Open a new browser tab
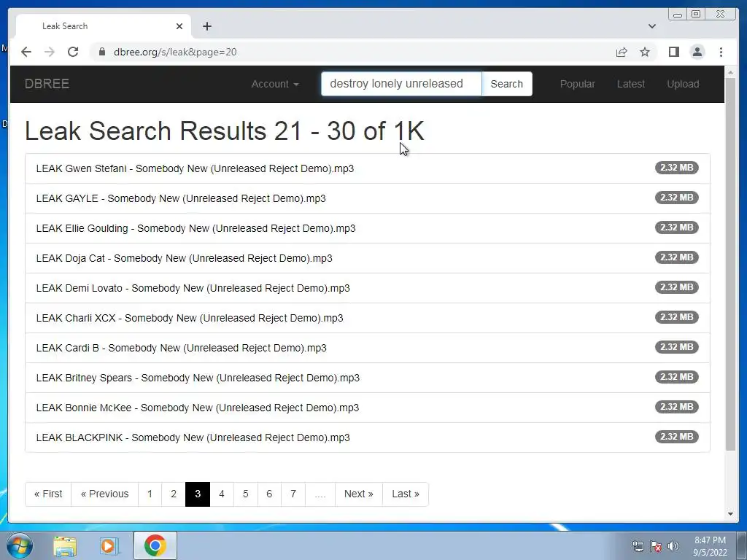This screenshot has width=747, height=560. pos(206,26)
